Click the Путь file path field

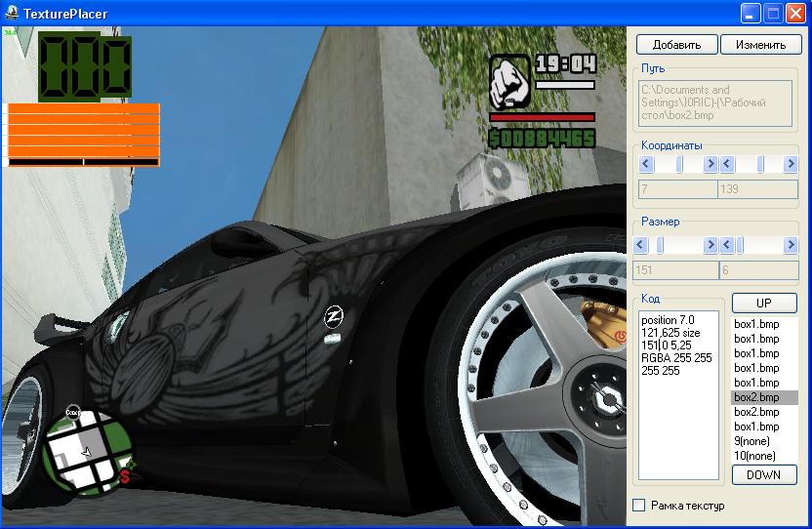coord(715,103)
